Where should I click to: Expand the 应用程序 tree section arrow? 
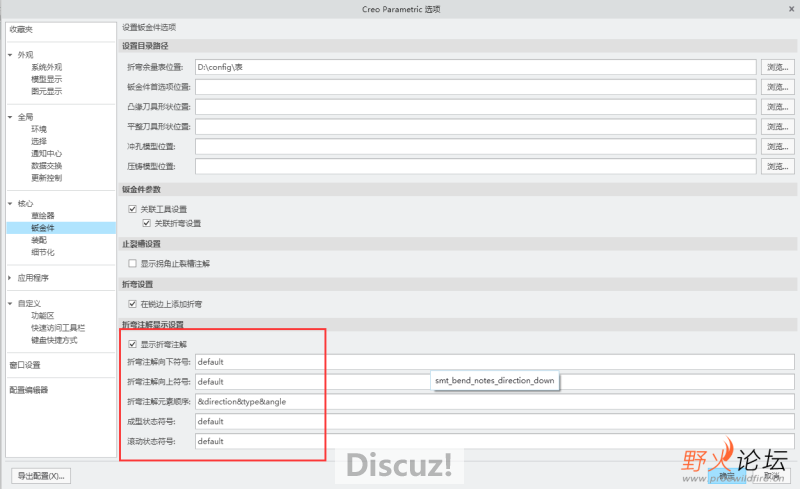(10, 278)
